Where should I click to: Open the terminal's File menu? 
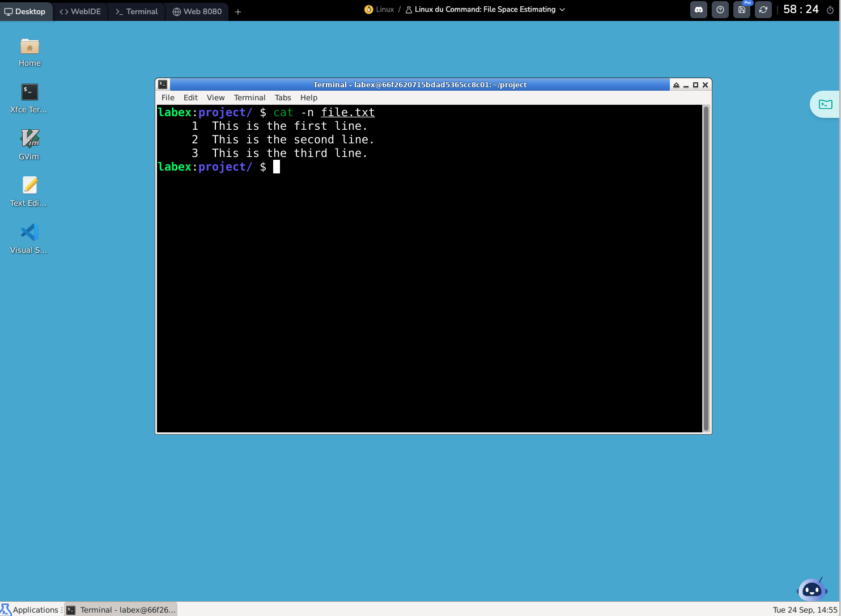click(168, 97)
